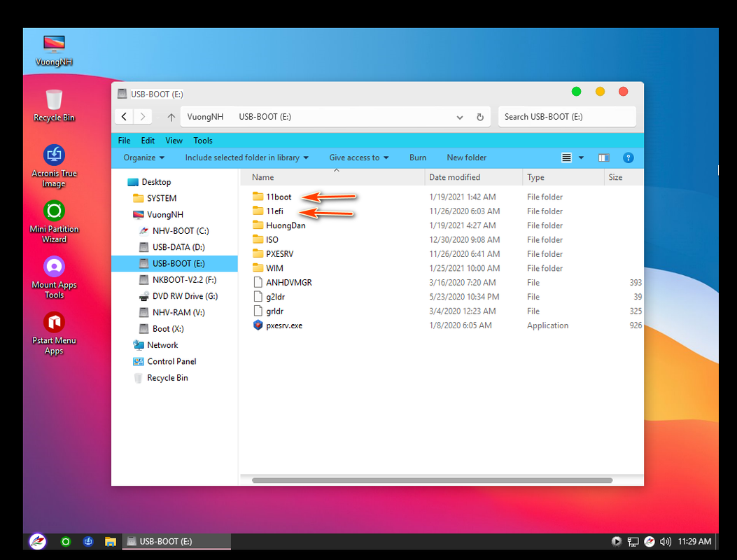Image resolution: width=737 pixels, height=560 pixels.
Task: Open Mount Apps Tools shortcut
Action: (x=54, y=277)
